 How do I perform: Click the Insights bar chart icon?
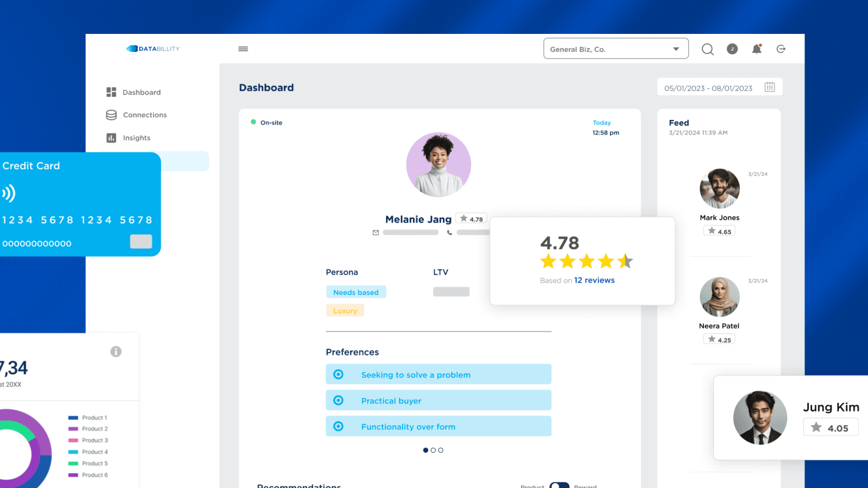point(111,138)
